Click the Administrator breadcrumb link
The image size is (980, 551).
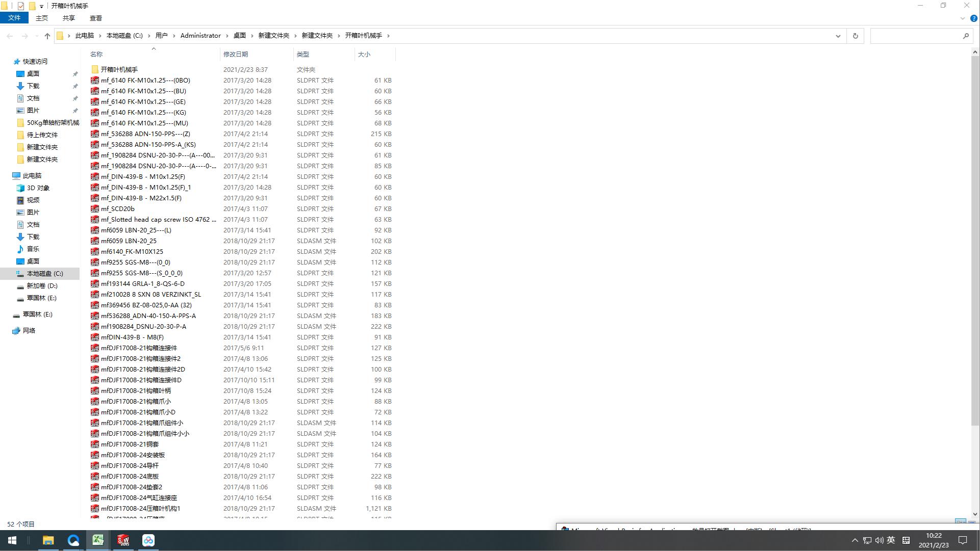200,36
